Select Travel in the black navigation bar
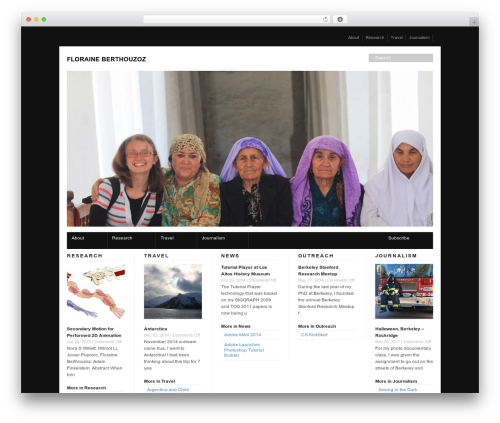The image size is (500, 423). [x=167, y=238]
